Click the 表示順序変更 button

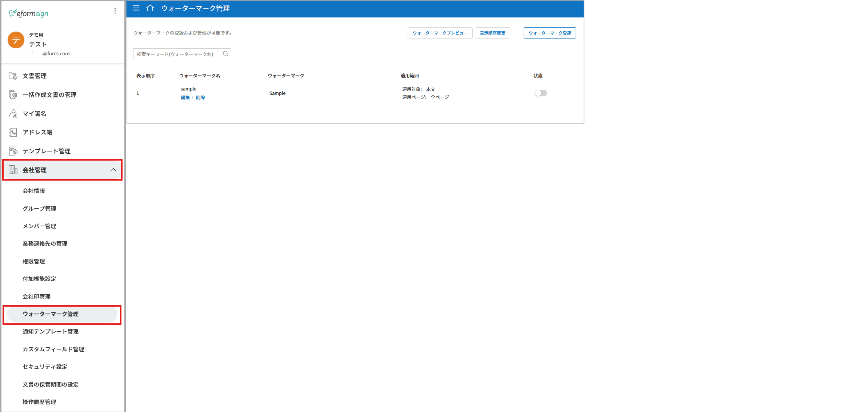492,33
